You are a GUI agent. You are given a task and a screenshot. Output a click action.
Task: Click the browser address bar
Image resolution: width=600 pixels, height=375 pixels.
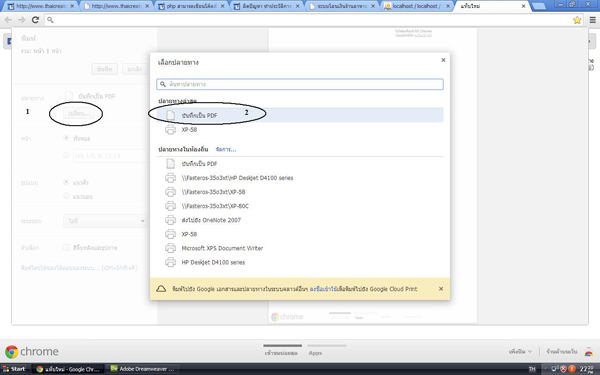(x=310, y=20)
